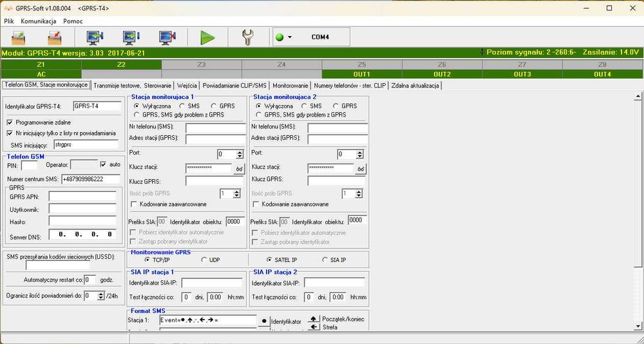Open the COM port dropdown arrow

pos(290,37)
